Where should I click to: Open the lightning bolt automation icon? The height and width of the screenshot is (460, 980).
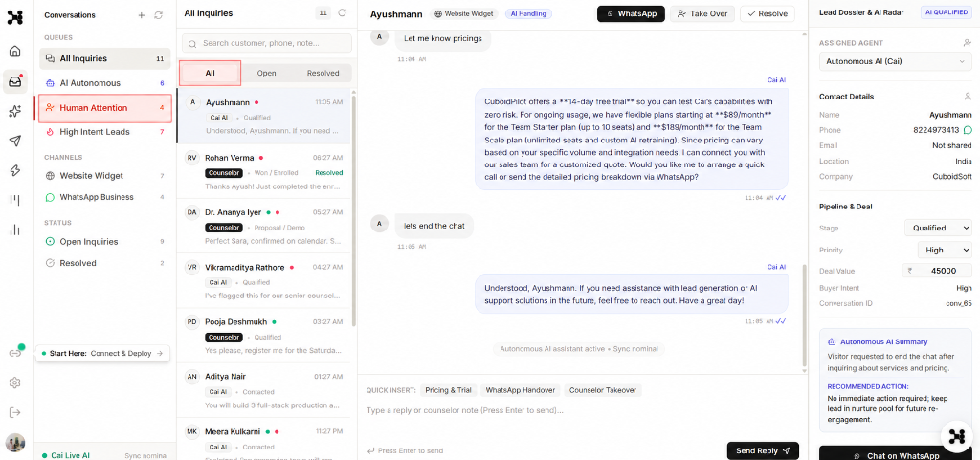[15, 170]
